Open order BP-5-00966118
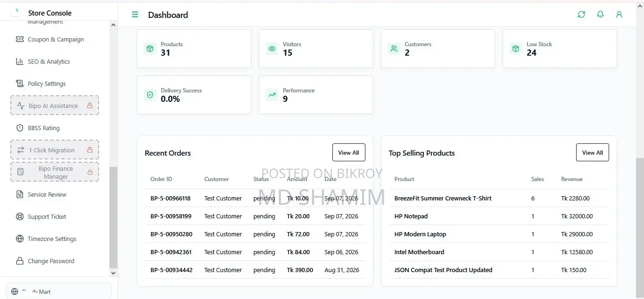This screenshot has width=644, height=299. [x=170, y=199]
